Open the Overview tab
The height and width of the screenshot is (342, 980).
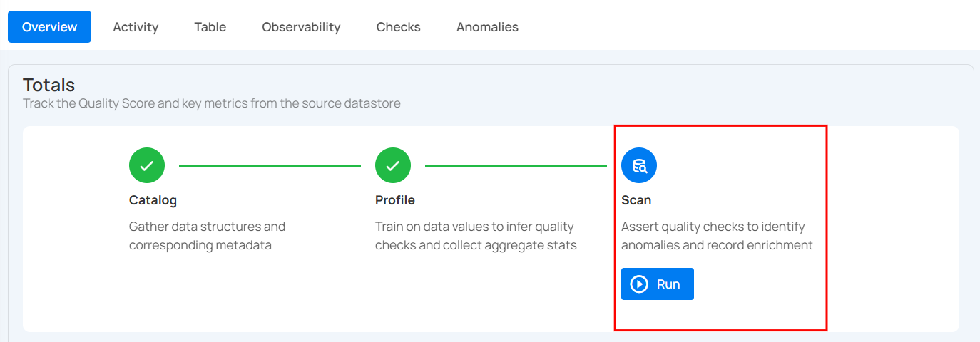tap(49, 27)
